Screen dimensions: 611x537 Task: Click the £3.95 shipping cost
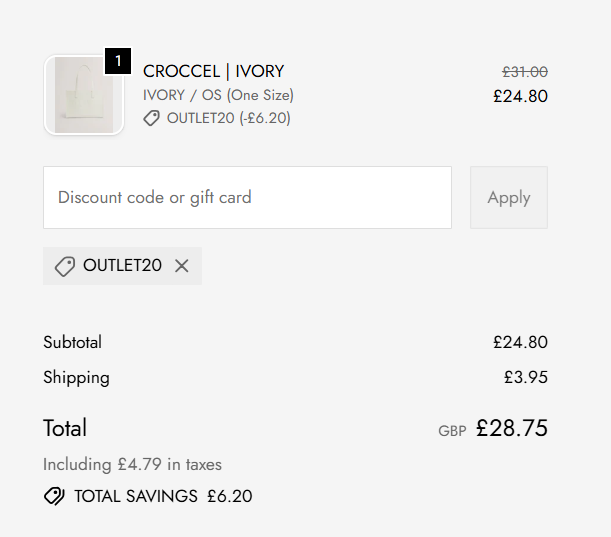pos(525,378)
